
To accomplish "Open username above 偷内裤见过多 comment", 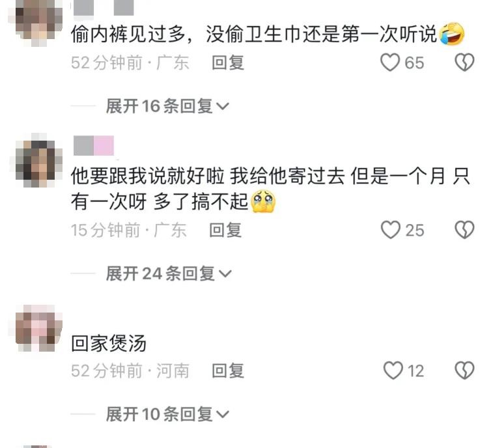I will pyautogui.click(x=104, y=7).
